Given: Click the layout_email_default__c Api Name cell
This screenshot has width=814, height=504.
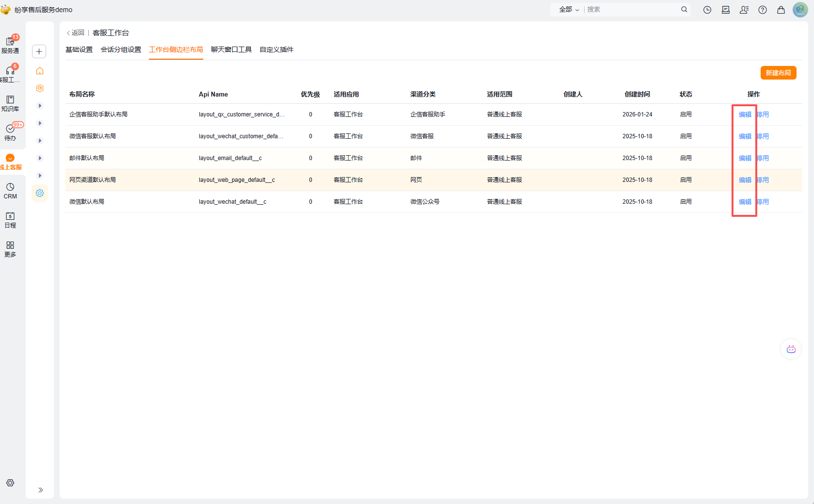Looking at the screenshot, I should [230, 158].
